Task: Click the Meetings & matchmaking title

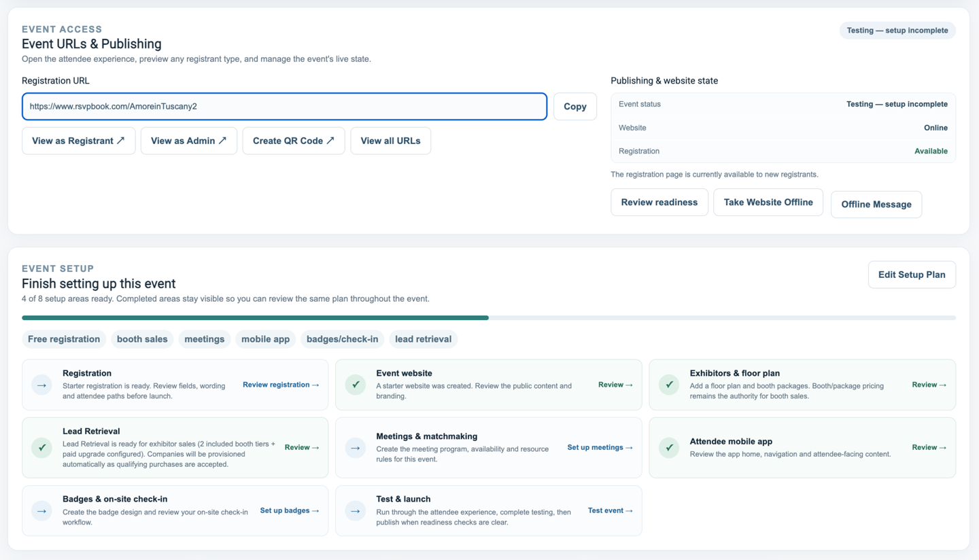Action: pos(427,436)
